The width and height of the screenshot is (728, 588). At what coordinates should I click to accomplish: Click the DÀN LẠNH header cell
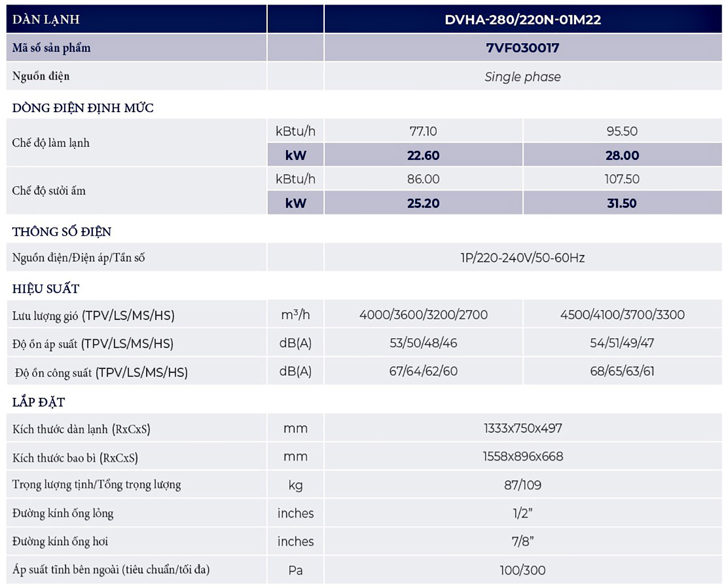(46, 19)
